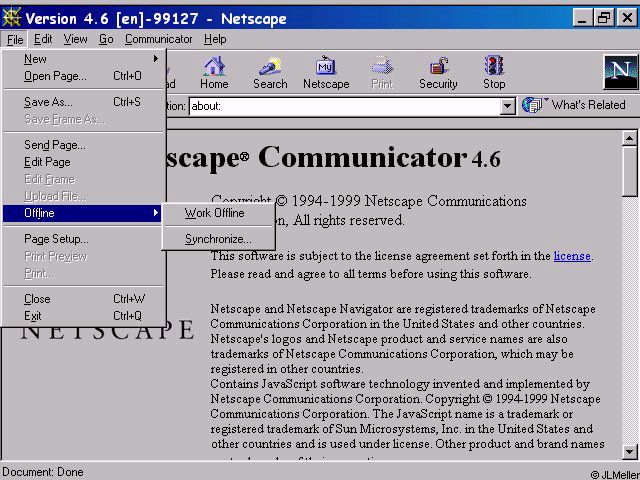Open the File menu
This screenshot has height=480, width=640.
15,40
